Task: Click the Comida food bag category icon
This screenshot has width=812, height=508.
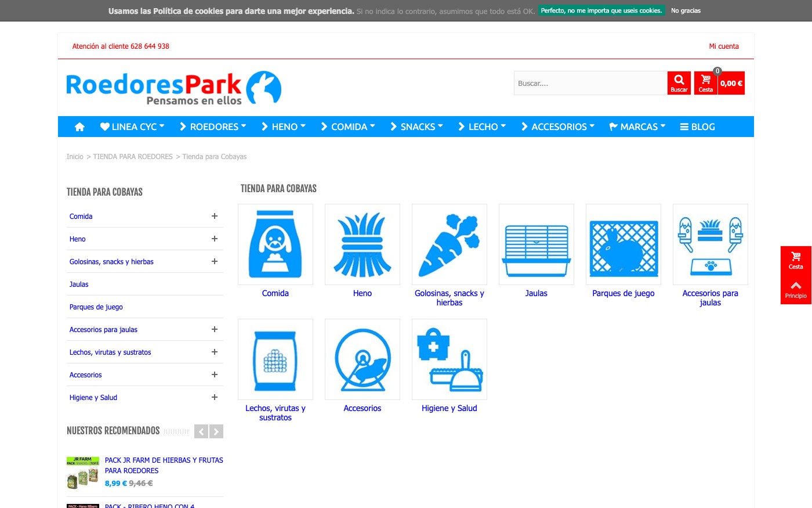Action: click(x=275, y=244)
